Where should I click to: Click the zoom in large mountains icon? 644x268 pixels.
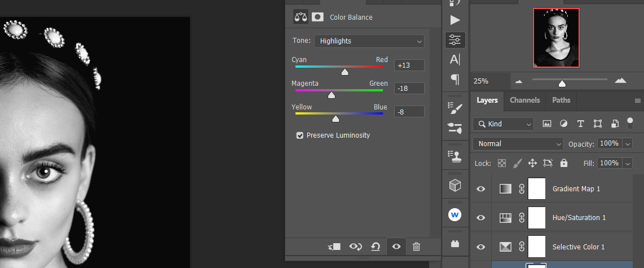pos(620,81)
